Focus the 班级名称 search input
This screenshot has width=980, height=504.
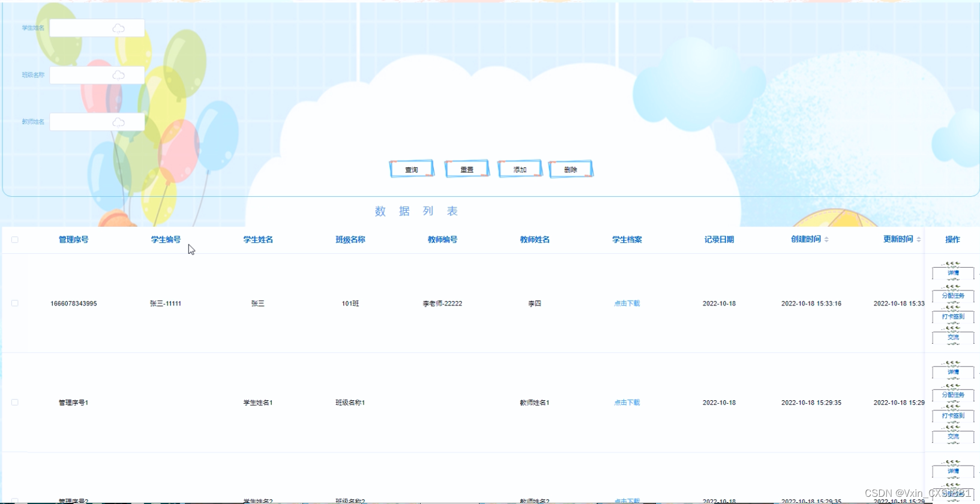97,75
